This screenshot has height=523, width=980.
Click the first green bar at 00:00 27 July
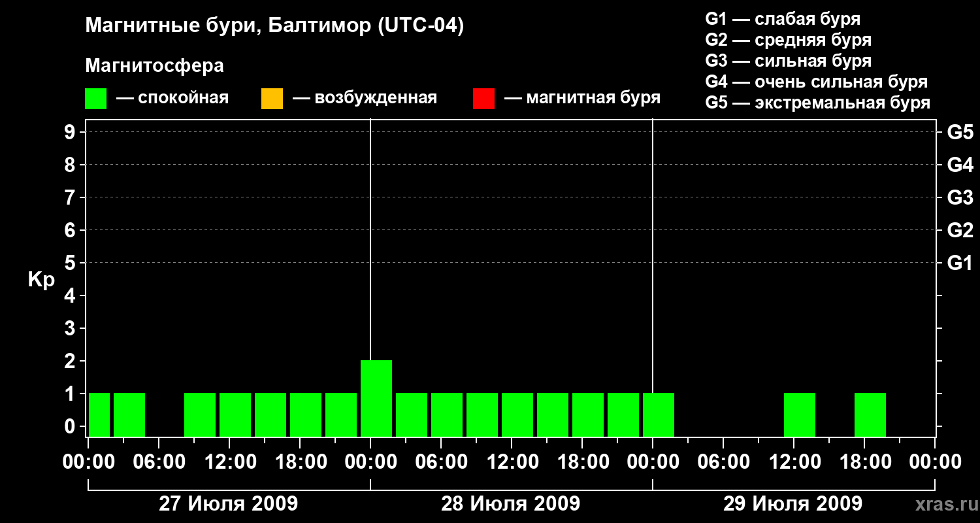tap(99, 414)
